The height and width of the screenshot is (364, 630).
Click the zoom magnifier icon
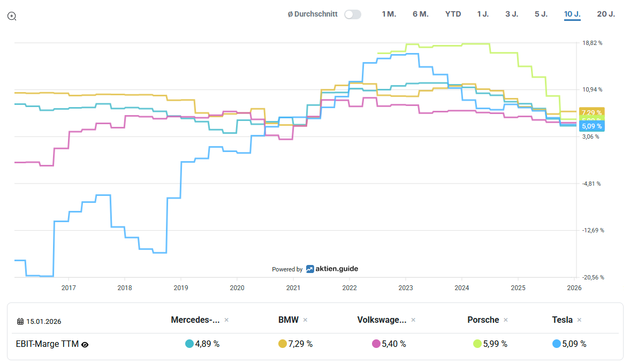(x=12, y=16)
